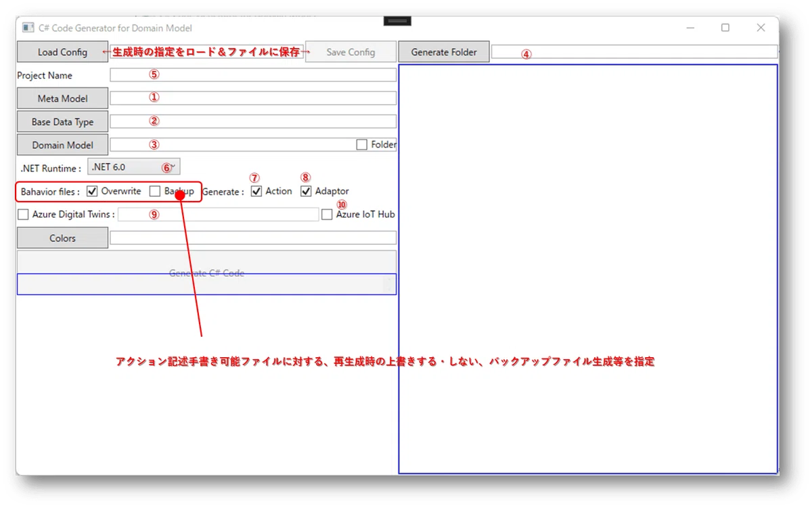Uncheck the Overwrite checkbox
This screenshot has width=812, height=508.
(93, 191)
